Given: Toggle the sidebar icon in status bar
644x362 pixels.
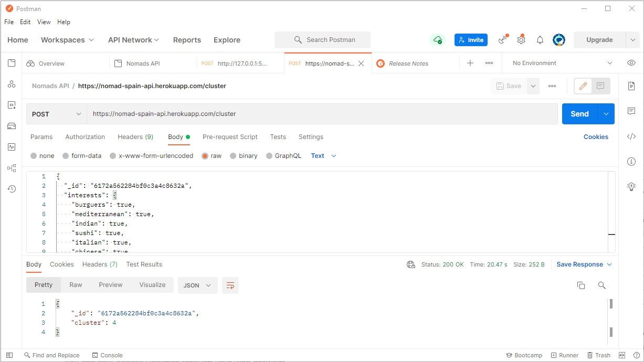Looking at the screenshot, I should [x=9, y=355].
